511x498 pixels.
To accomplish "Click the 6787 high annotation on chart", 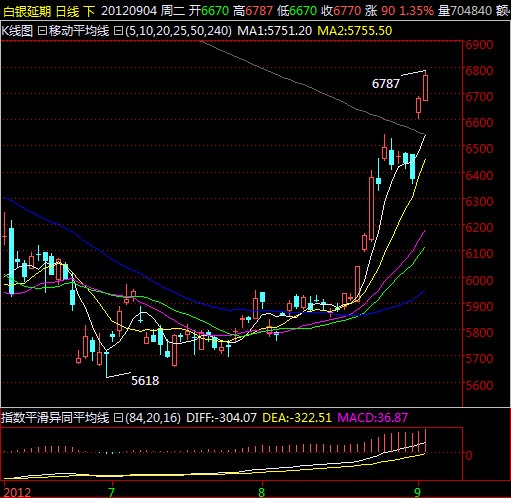I will (386, 83).
